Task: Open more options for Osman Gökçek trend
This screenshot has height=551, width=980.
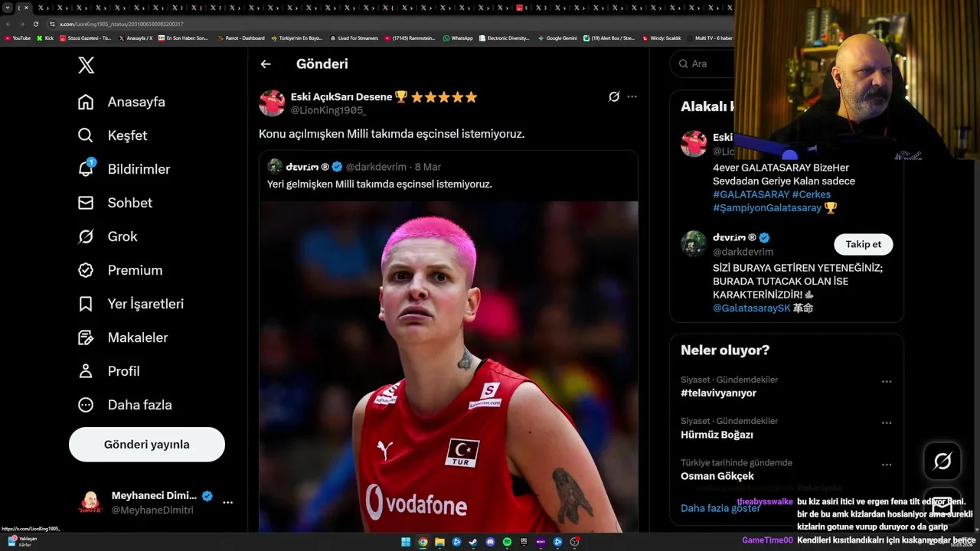Action: pos(887,464)
